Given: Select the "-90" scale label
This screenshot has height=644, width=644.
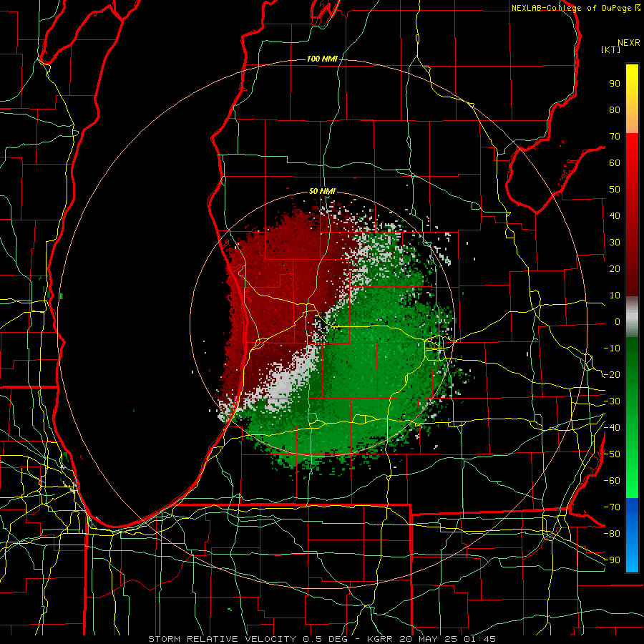Looking at the screenshot, I should click(x=612, y=560).
